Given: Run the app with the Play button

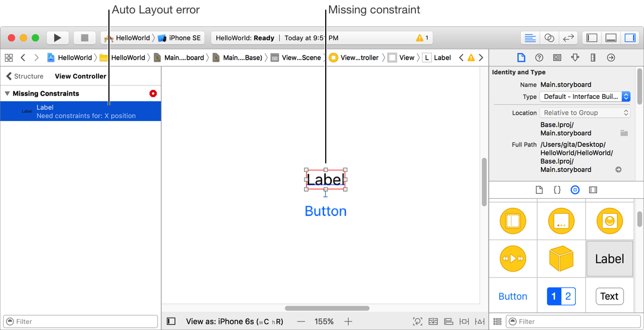Looking at the screenshot, I should point(57,38).
